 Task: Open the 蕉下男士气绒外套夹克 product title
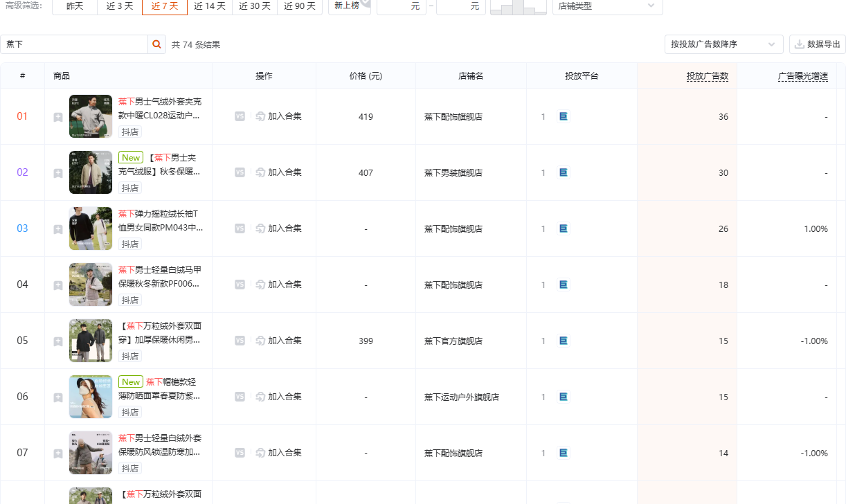point(160,108)
